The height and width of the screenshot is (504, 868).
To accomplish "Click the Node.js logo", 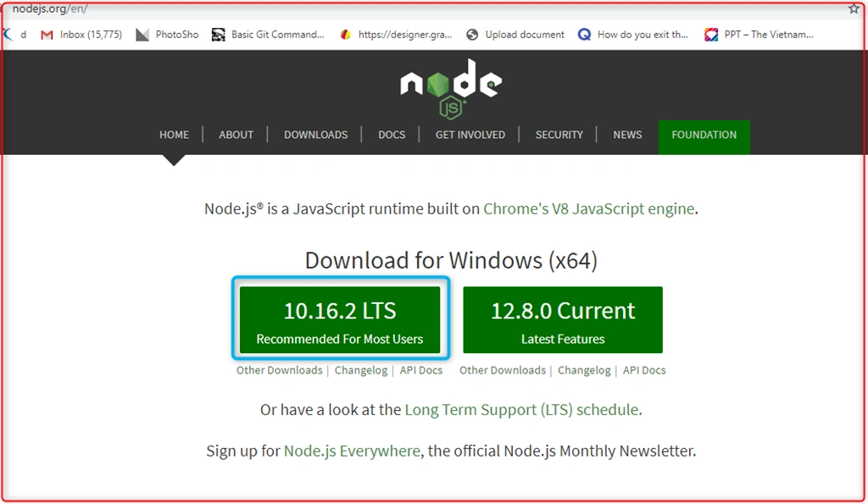I will tap(451, 89).
